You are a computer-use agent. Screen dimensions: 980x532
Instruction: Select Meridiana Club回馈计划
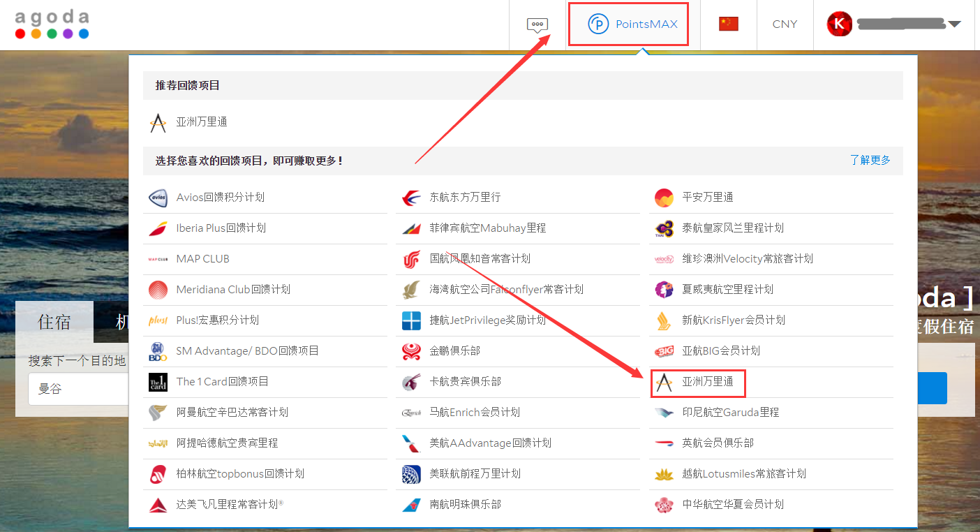[233, 290]
